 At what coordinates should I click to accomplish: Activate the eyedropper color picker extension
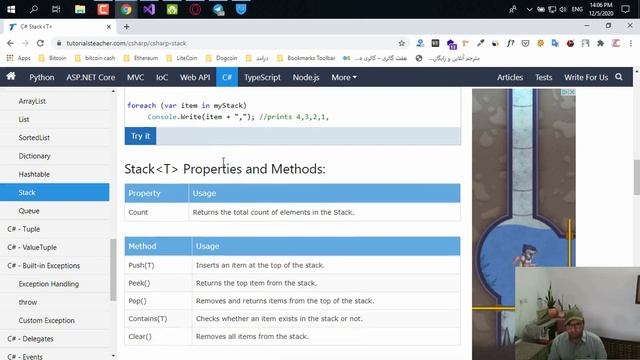(480, 43)
